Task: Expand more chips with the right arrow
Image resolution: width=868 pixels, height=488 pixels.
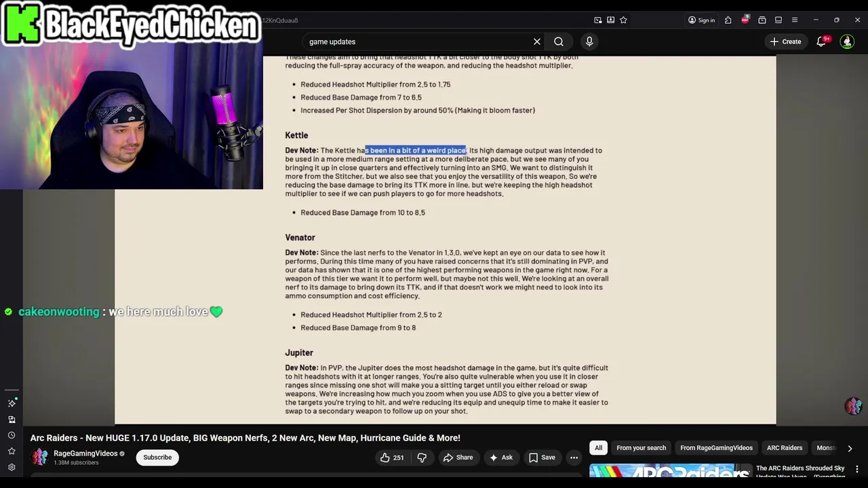Action: [850, 448]
